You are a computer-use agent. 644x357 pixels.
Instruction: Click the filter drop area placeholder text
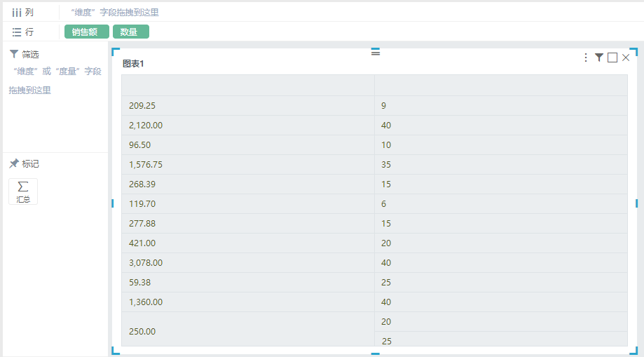tap(55, 81)
